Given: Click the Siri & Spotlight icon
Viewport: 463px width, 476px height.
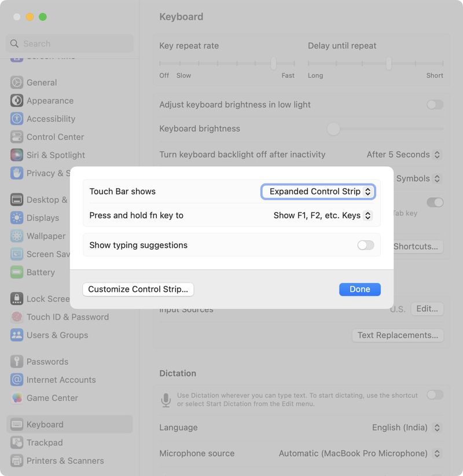Looking at the screenshot, I should (x=17, y=155).
